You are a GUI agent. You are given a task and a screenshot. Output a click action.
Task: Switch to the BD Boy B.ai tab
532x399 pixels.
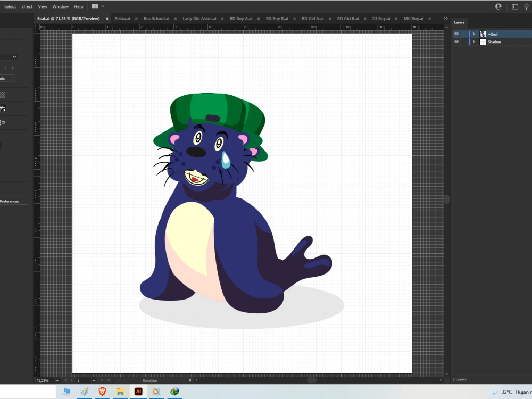coord(277,18)
